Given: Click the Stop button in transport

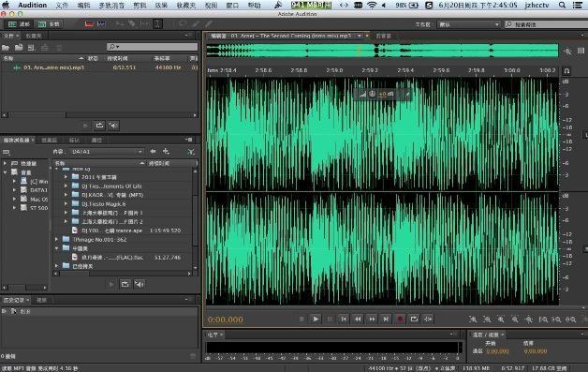Looking at the screenshot, I should [301, 320].
